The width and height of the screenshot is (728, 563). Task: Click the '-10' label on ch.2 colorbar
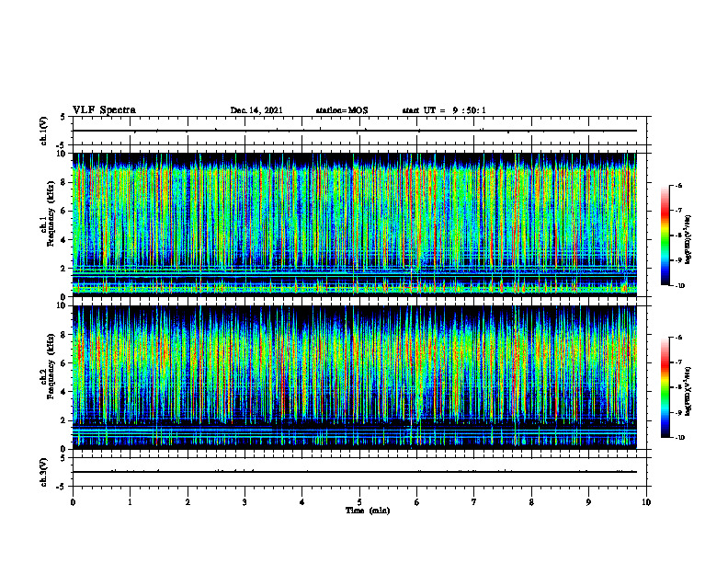tap(679, 438)
